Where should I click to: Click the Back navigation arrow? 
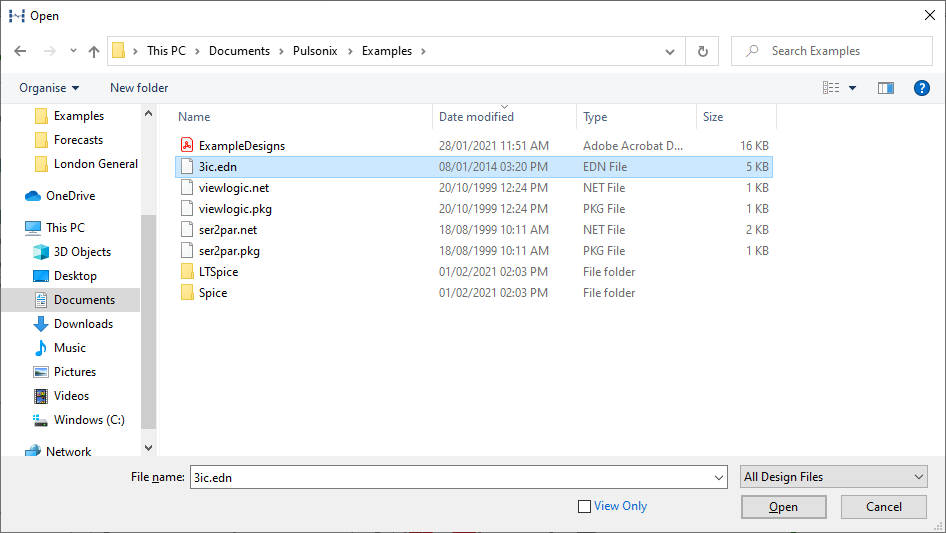point(20,51)
